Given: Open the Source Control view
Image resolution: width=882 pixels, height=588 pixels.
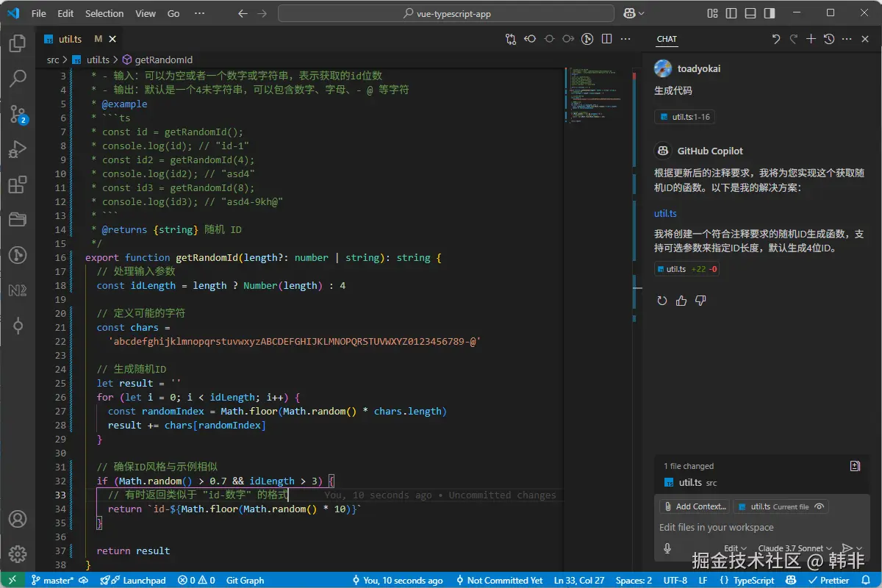Looking at the screenshot, I should pyautogui.click(x=18, y=113).
